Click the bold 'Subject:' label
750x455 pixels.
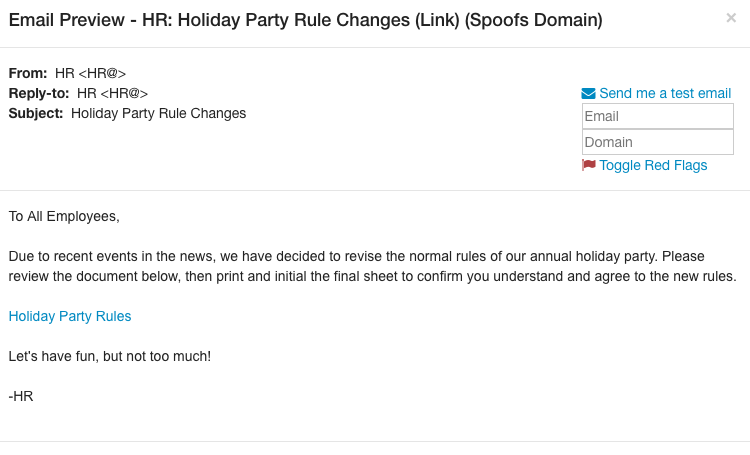(x=36, y=113)
